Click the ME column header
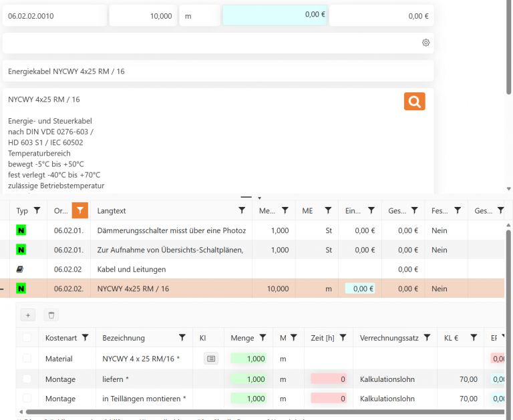 coord(307,210)
